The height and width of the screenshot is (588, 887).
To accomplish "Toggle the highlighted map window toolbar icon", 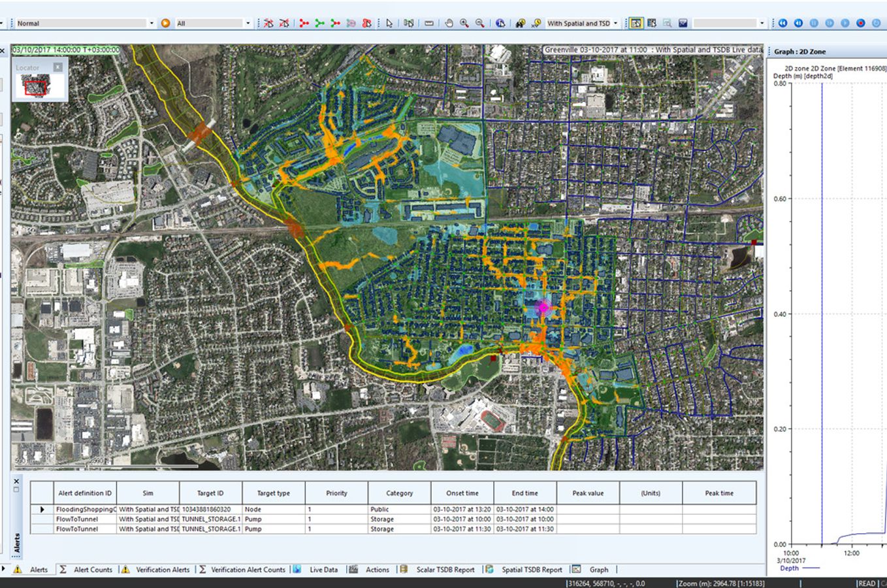I will coord(636,23).
